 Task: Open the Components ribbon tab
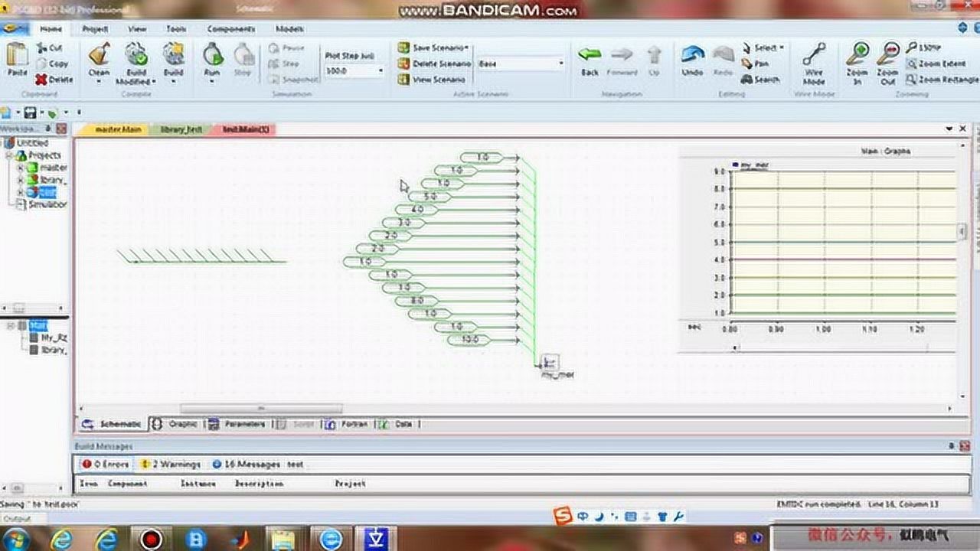[x=230, y=29]
